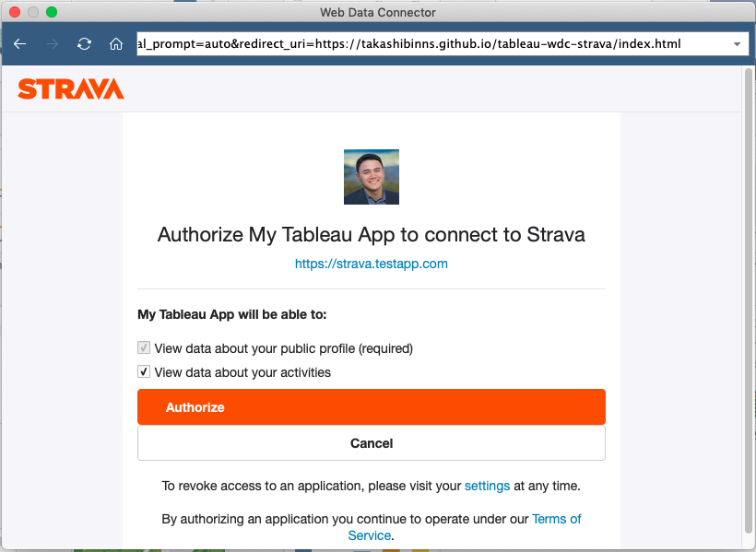The width and height of the screenshot is (756, 552).
Task: Click the 'Web Data Connector' window title
Action: [x=378, y=13]
